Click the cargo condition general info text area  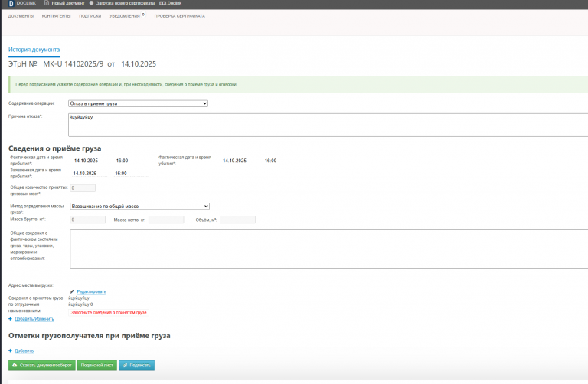tap(329, 249)
